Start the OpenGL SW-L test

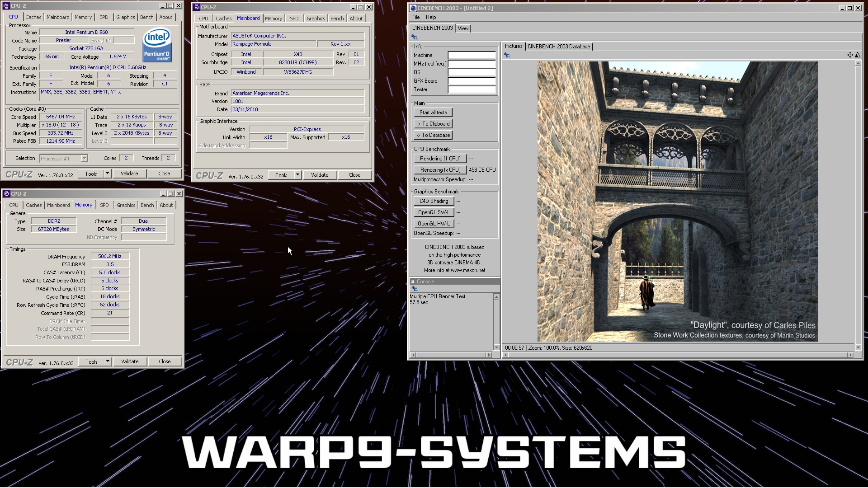(434, 212)
